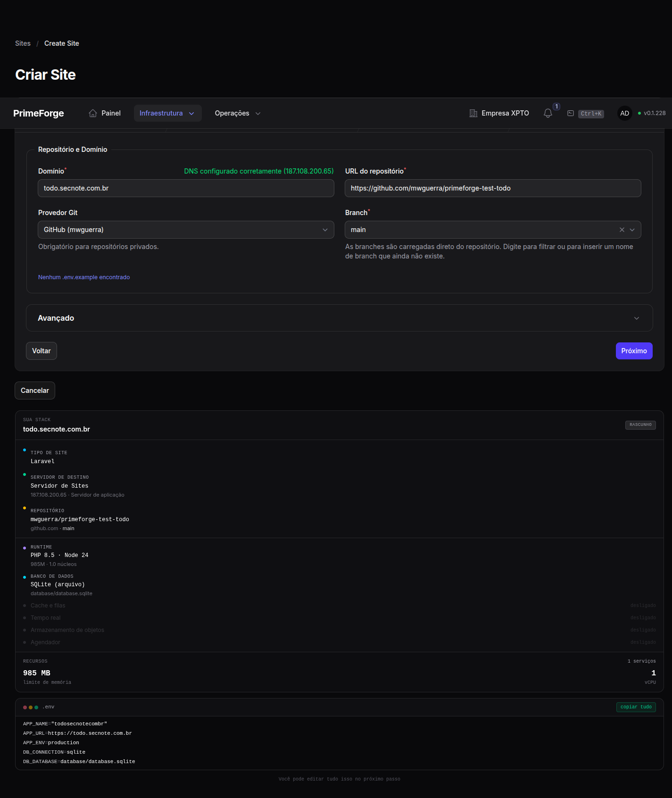Click the APP_ENV=production line
The image size is (672, 798).
click(51, 743)
